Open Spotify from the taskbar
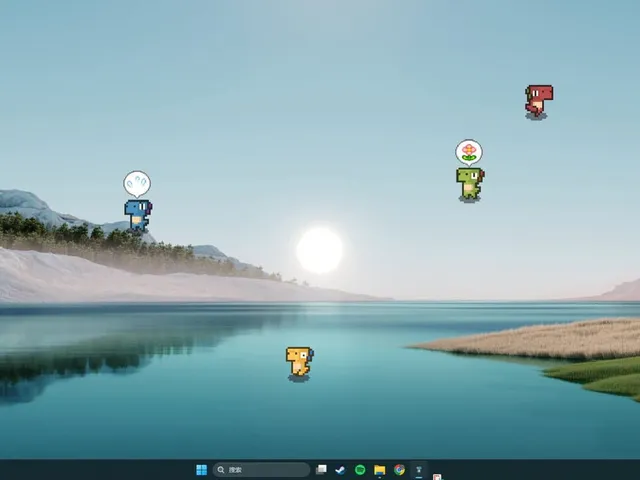 coord(360,470)
